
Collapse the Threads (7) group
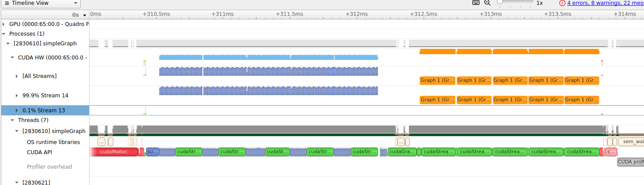coord(13,120)
